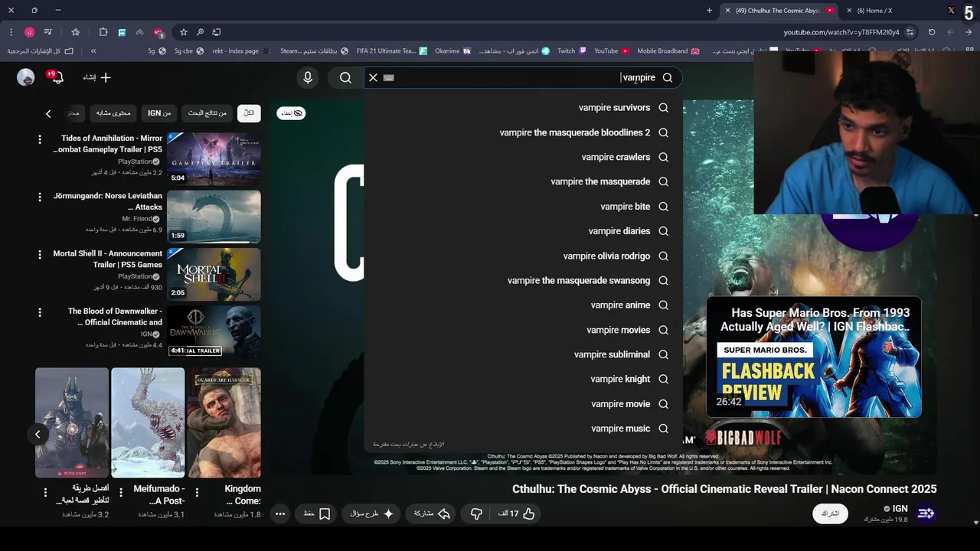Click the 'vampire music' suggestion
The width and height of the screenshot is (980, 551).
point(523,429)
